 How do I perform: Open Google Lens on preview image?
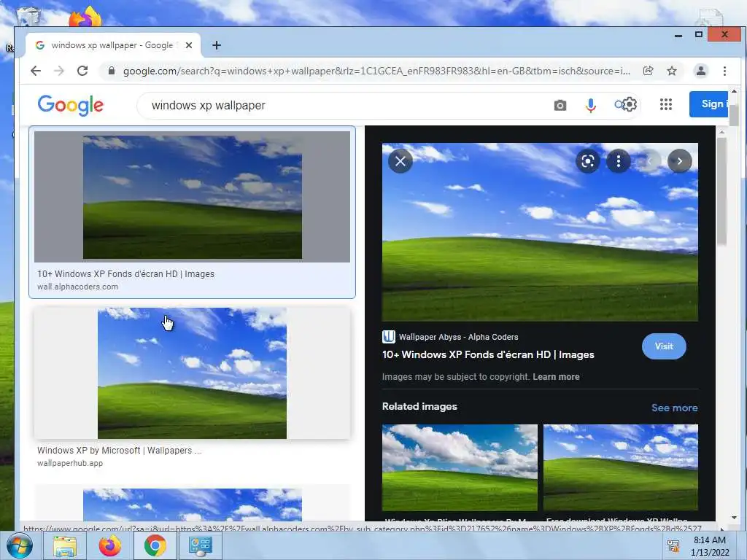[x=588, y=161]
